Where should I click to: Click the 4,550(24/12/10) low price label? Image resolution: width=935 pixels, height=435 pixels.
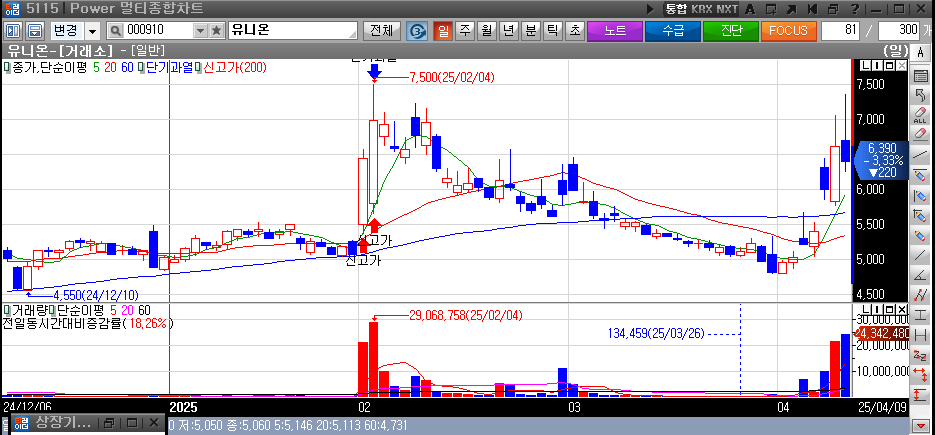pyautogui.click(x=95, y=295)
